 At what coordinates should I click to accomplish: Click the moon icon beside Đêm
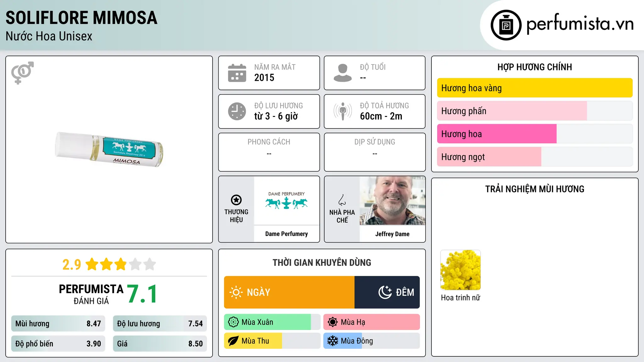coord(385,292)
